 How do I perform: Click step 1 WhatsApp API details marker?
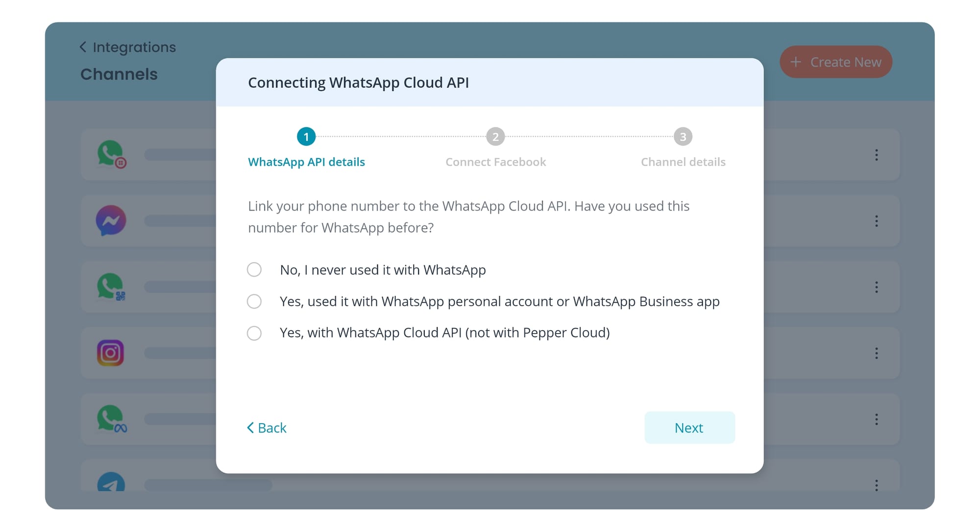click(x=306, y=137)
